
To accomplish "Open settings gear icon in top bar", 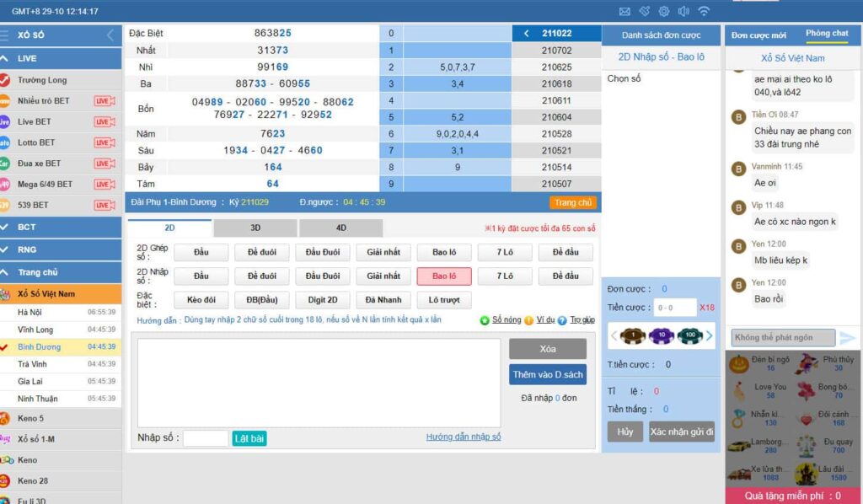I will 664,11.
